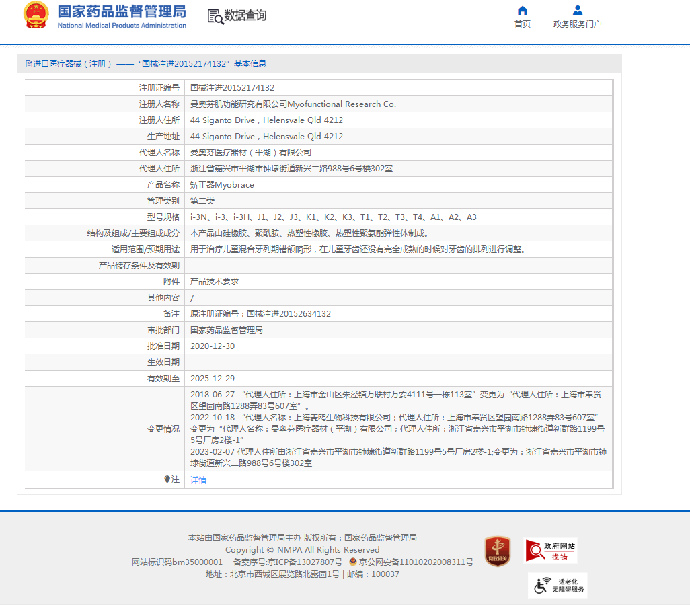
Task: Open 京公网安备11010202008311号 link
Action: coord(416,562)
